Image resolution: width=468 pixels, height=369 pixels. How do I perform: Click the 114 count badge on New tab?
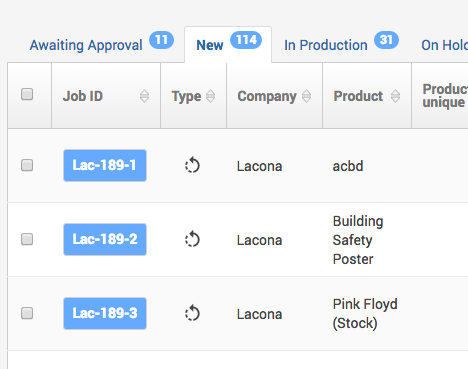(x=246, y=40)
